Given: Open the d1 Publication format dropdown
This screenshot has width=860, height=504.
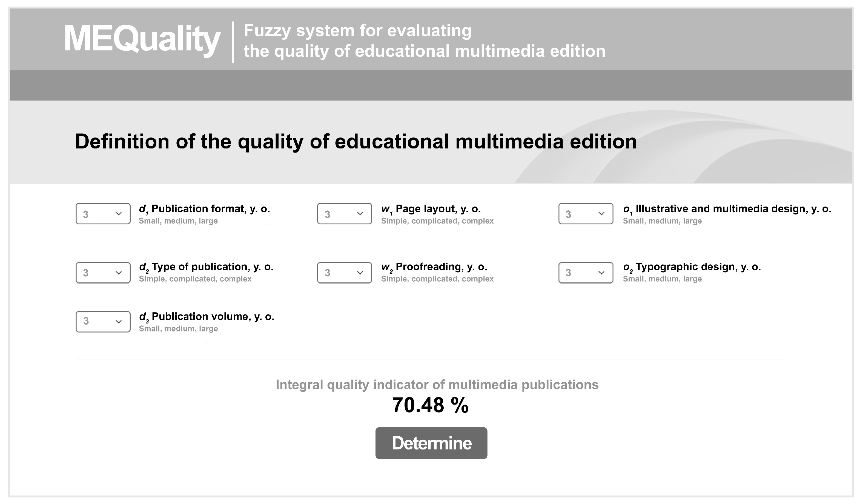Looking at the screenshot, I should [x=102, y=213].
